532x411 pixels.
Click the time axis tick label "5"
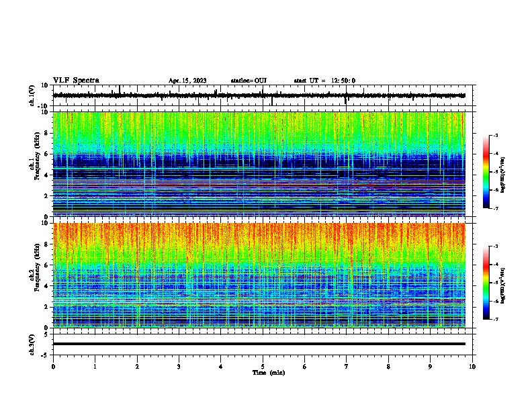coord(263,367)
